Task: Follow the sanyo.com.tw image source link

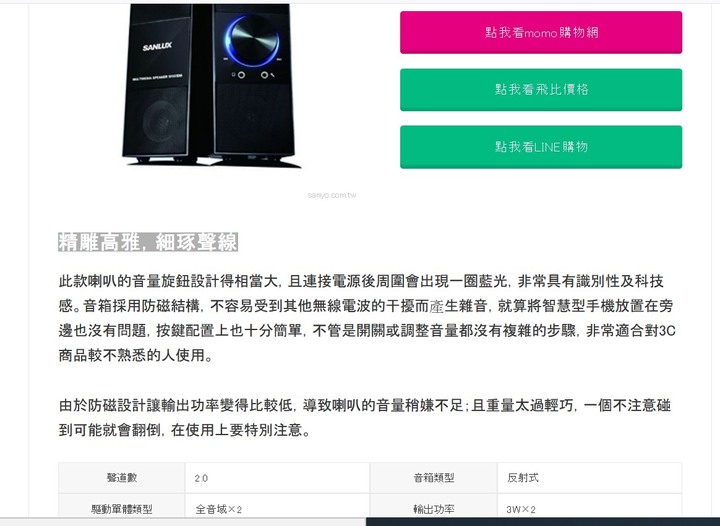Action: pyautogui.click(x=332, y=195)
